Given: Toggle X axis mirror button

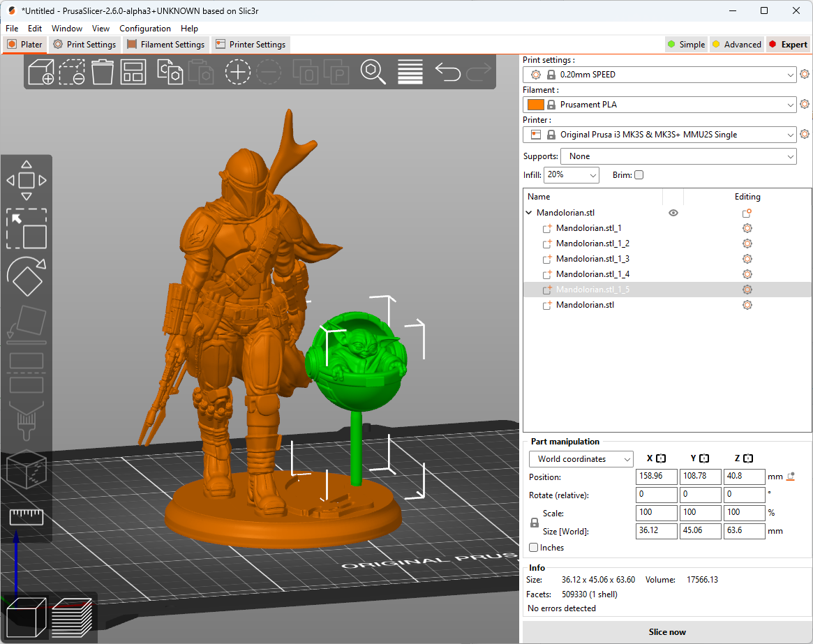Looking at the screenshot, I should coord(661,458).
